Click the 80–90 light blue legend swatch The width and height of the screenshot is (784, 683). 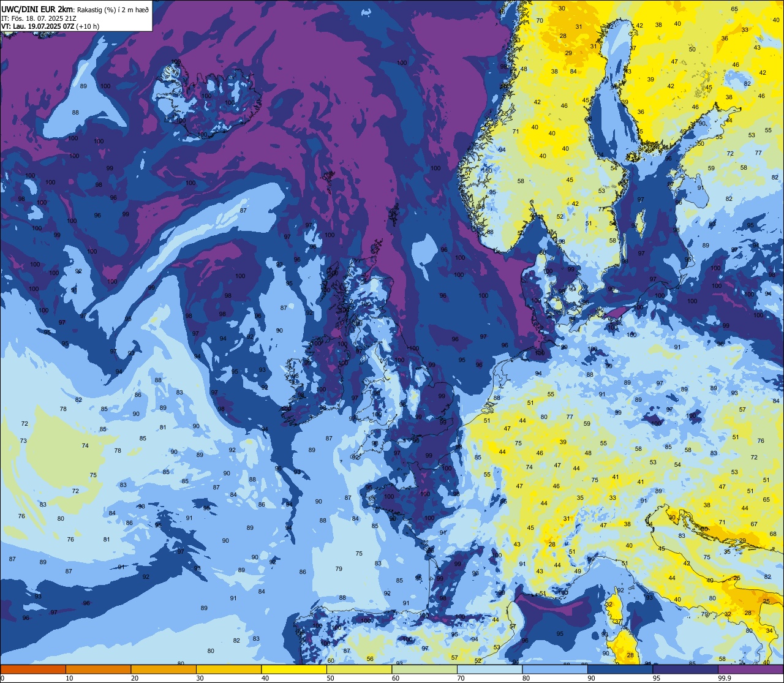coord(555,669)
